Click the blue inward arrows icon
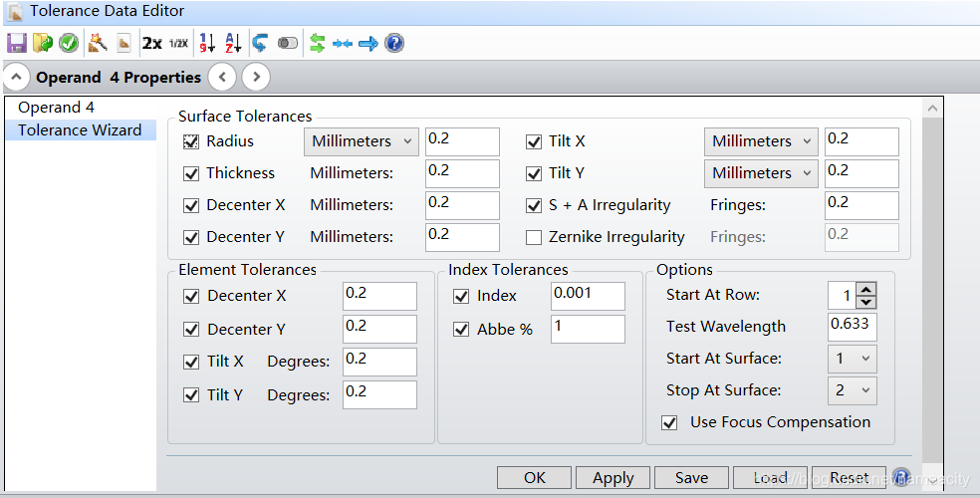The width and height of the screenshot is (980, 498). pos(343,44)
